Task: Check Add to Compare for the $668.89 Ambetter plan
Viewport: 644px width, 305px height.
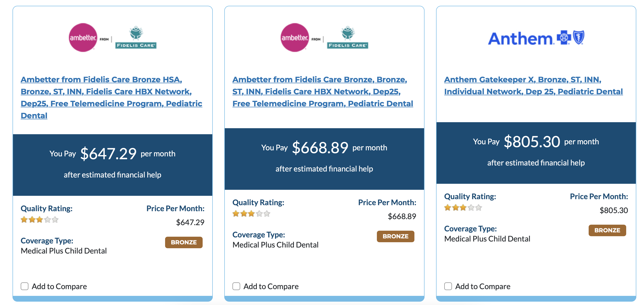Action: click(236, 286)
